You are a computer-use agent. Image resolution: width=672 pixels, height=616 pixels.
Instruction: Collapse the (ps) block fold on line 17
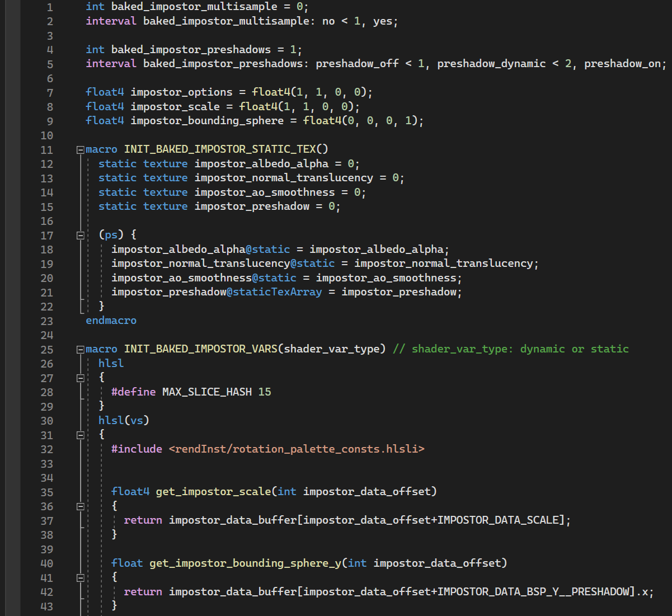point(80,235)
